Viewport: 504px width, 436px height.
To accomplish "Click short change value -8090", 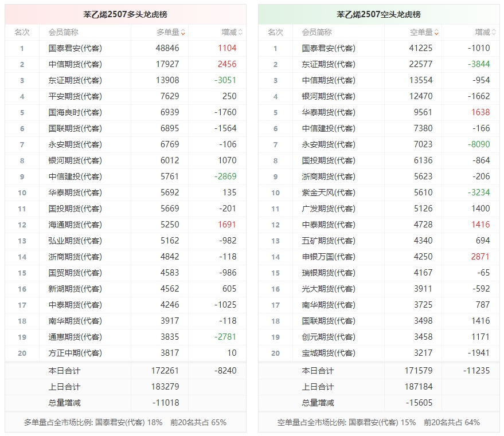I will tap(479, 144).
